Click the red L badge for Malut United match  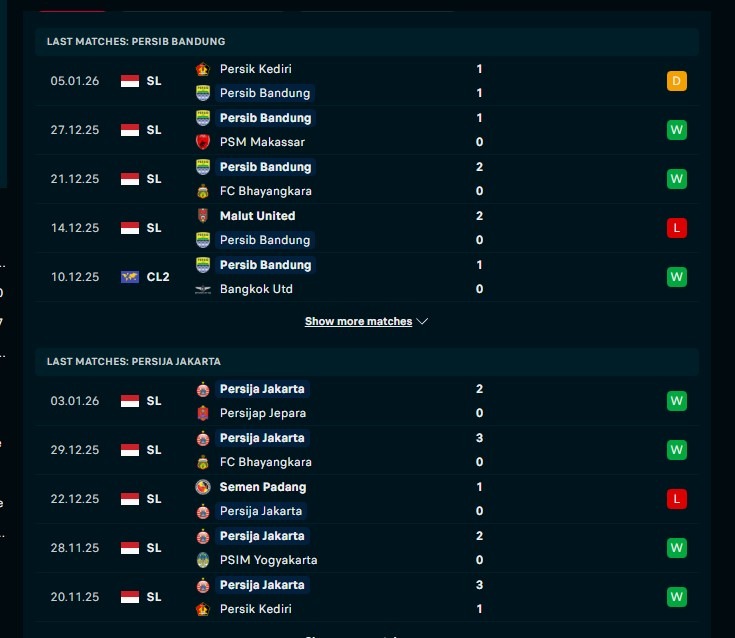tap(677, 228)
